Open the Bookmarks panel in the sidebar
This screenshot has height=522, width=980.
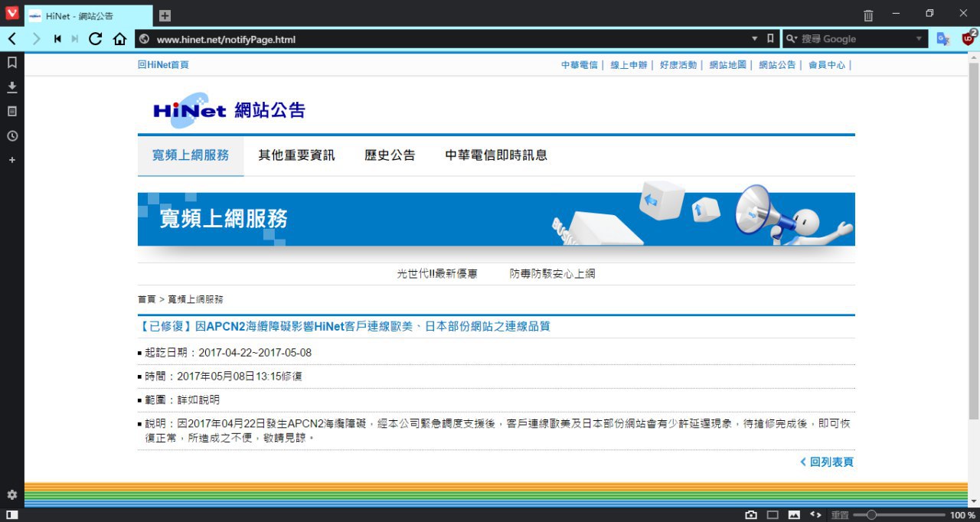(x=11, y=63)
